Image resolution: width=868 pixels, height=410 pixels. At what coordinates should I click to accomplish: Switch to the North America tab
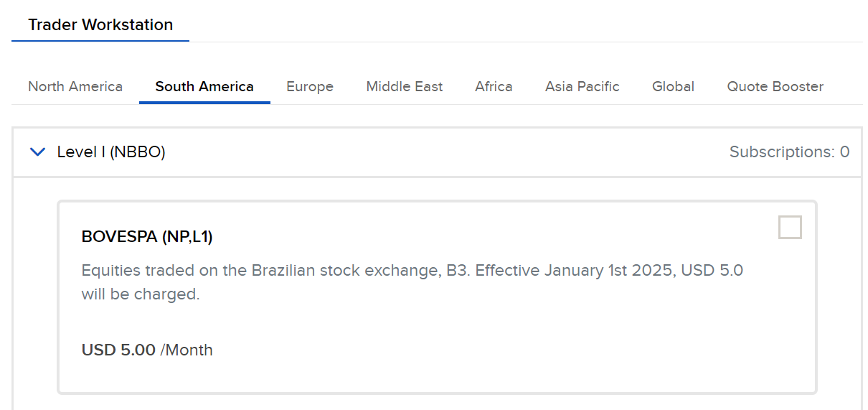pyautogui.click(x=75, y=87)
